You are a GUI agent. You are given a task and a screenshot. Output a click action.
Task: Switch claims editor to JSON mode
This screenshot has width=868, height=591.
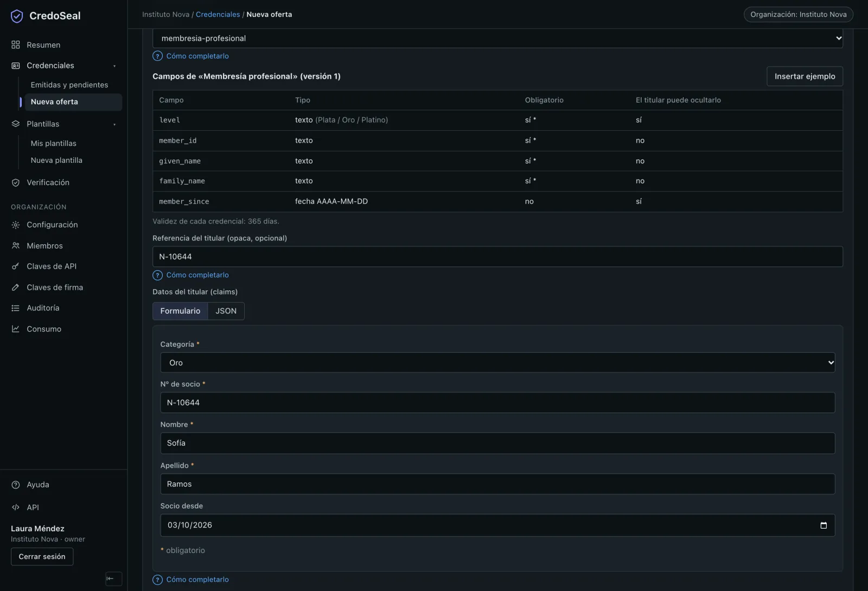click(226, 311)
